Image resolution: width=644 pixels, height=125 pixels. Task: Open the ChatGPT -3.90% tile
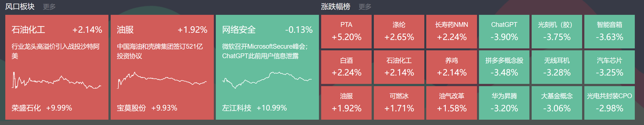504,31
